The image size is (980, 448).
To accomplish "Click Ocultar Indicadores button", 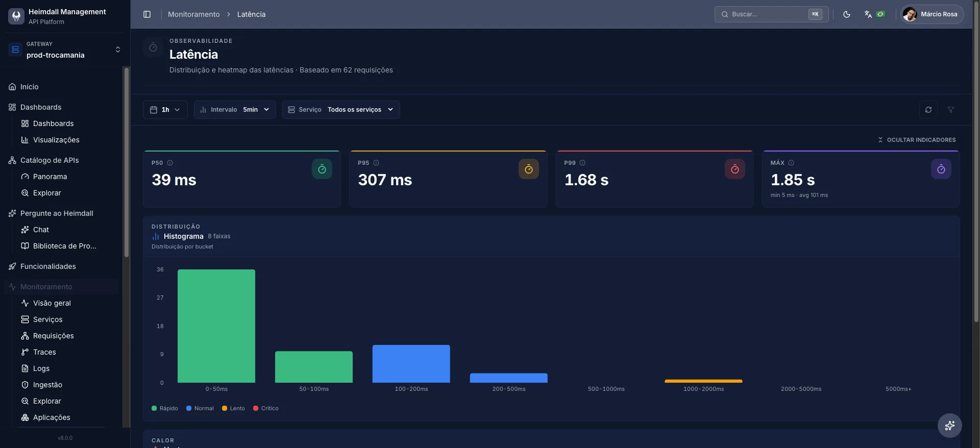I will [x=917, y=140].
